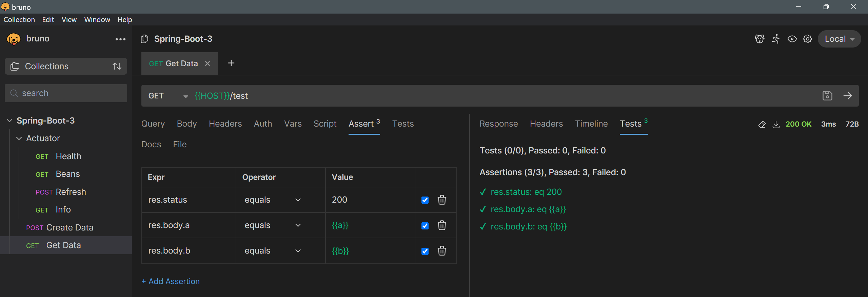This screenshot has height=297, width=868.
Task: Show the Response tab
Action: pyautogui.click(x=499, y=124)
